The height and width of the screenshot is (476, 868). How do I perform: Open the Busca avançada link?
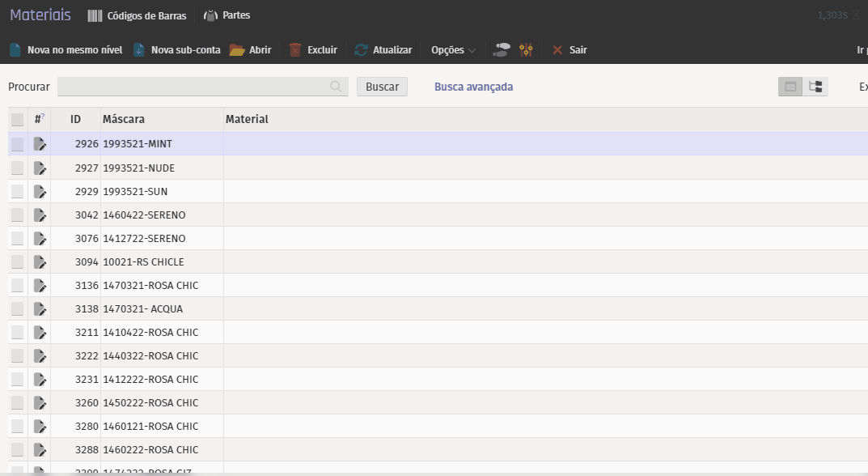[x=473, y=87]
